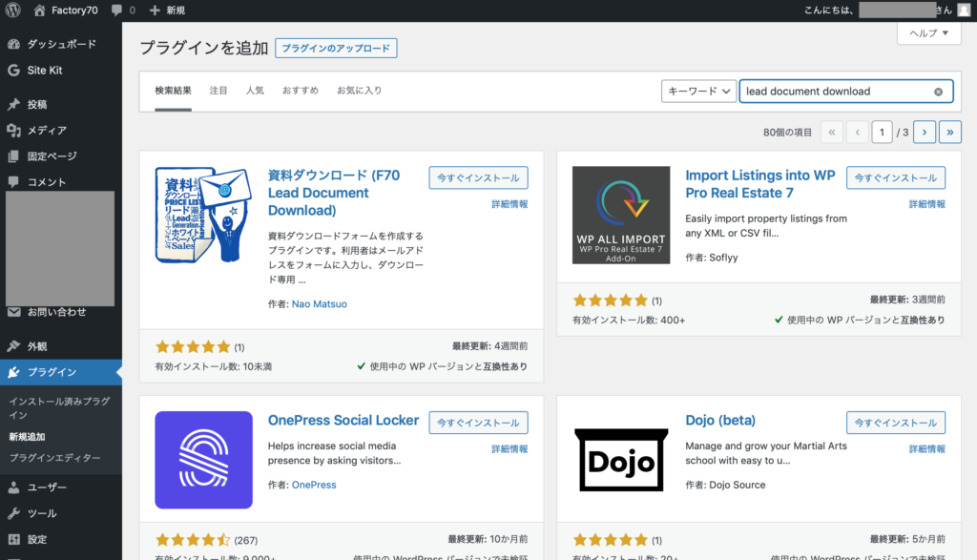Image resolution: width=977 pixels, height=560 pixels.
Task: Select 新規追加 submenu item
Action: pyautogui.click(x=27, y=437)
